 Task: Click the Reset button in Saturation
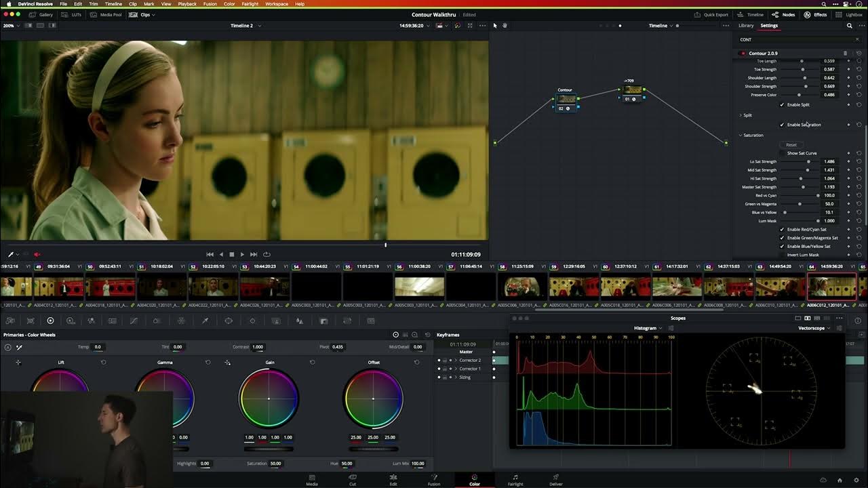click(791, 144)
